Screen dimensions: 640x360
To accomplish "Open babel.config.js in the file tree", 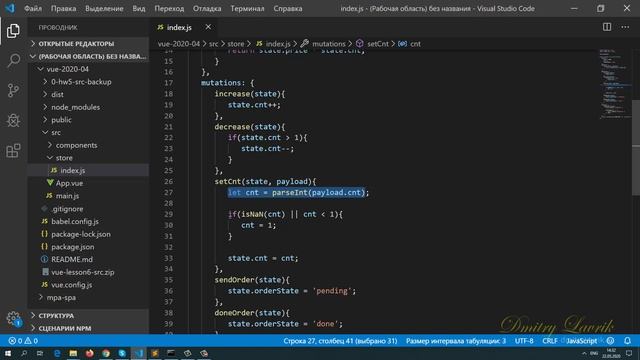I will pyautogui.click(x=88, y=221).
